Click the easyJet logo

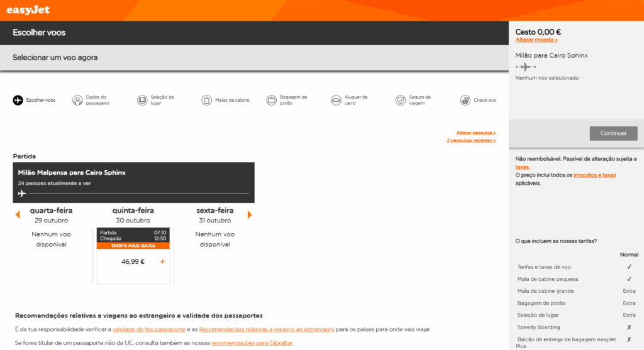[28, 10]
